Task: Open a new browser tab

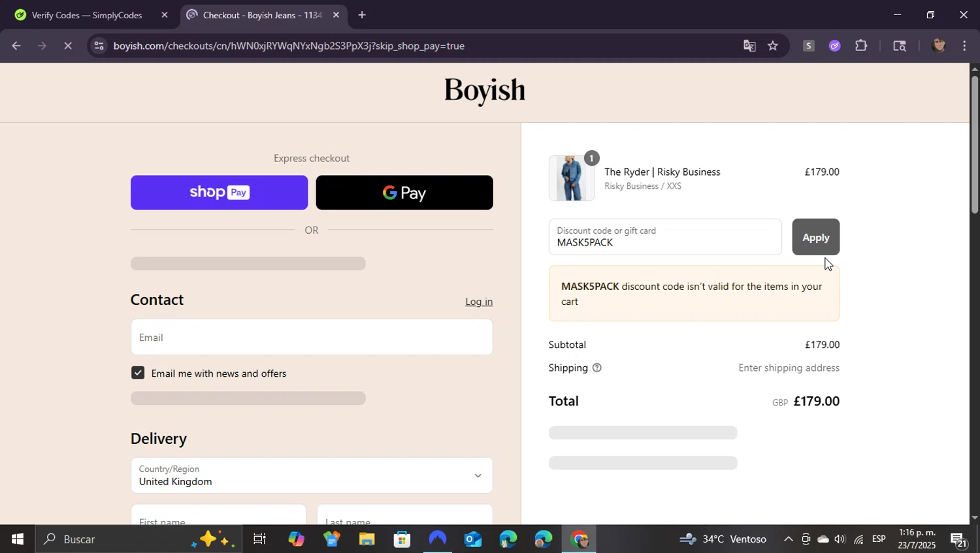Action: tap(362, 15)
